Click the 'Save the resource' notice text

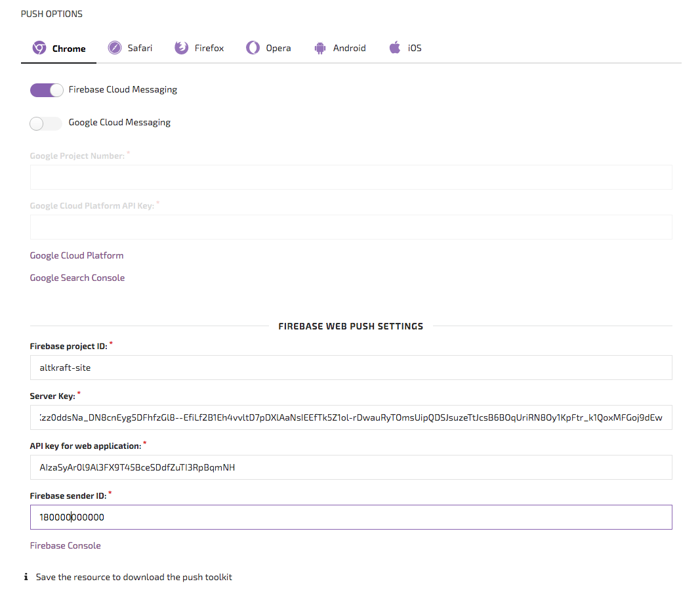pyautogui.click(x=134, y=577)
